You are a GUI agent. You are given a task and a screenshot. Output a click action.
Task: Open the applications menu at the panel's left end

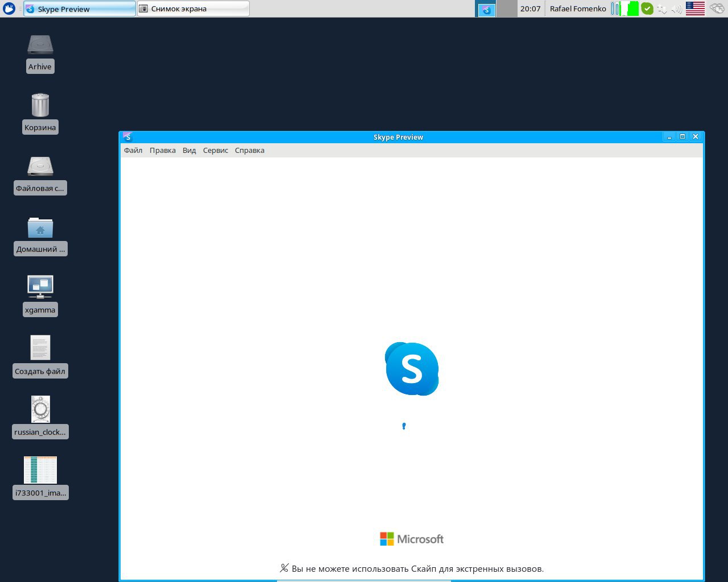pos(9,9)
